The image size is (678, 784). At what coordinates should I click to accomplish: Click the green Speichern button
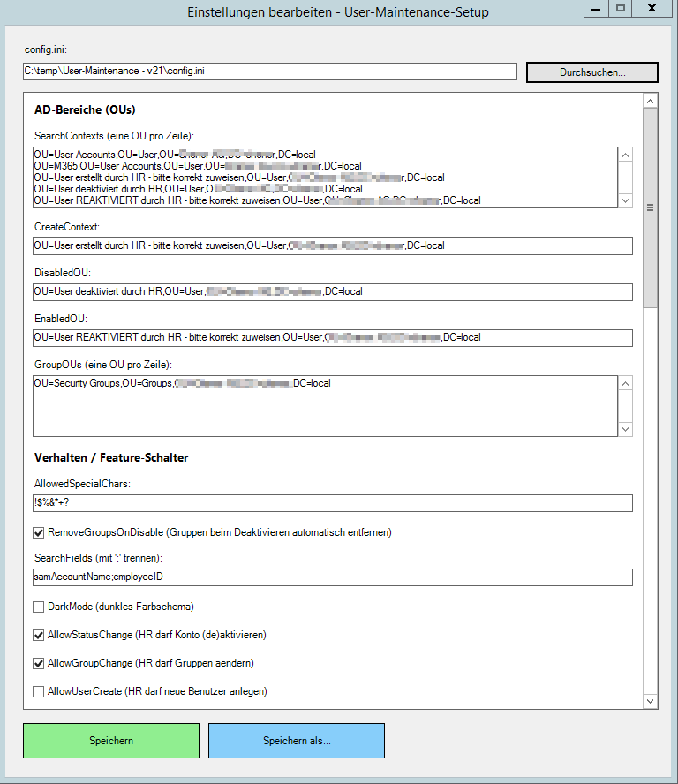(111, 741)
